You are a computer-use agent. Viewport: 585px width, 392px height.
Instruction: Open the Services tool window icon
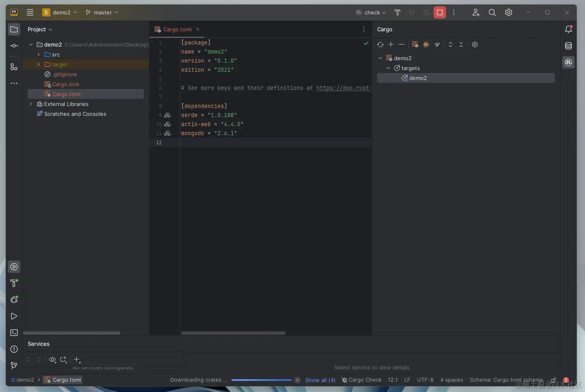click(14, 267)
